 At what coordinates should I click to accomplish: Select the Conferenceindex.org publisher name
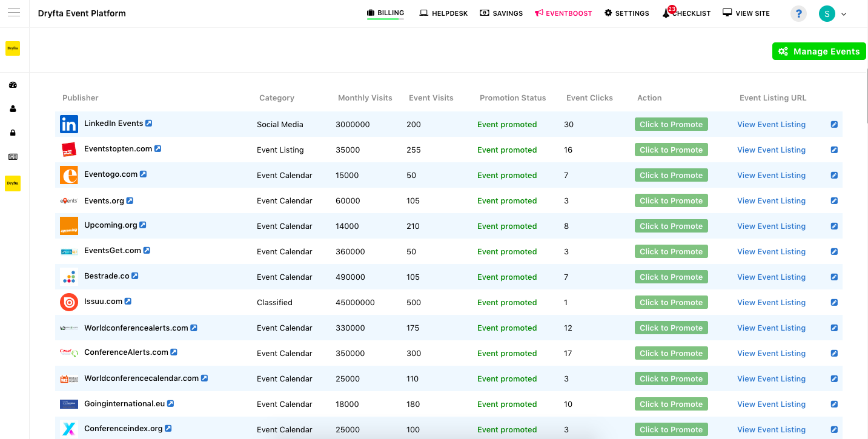pyautogui.click(x=123, y=428)
